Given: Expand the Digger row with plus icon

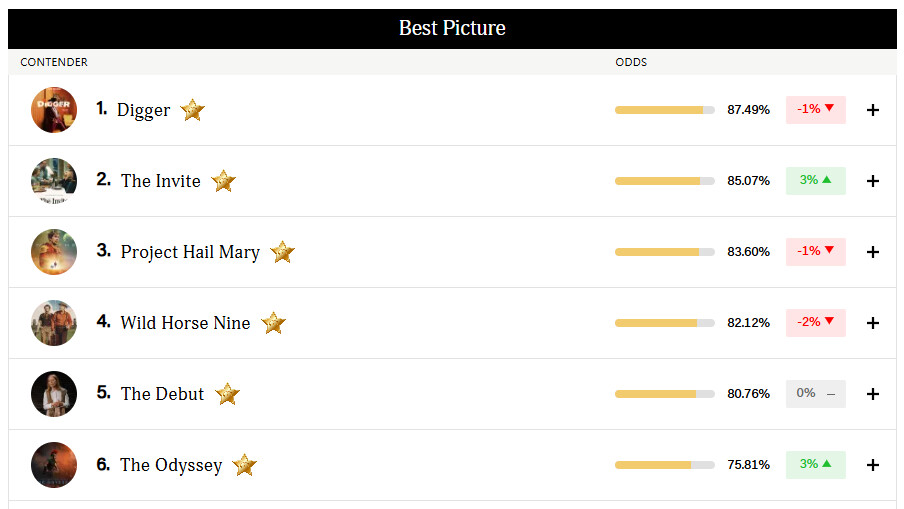Looking at the screenshot, I should (x=872, y=110).
